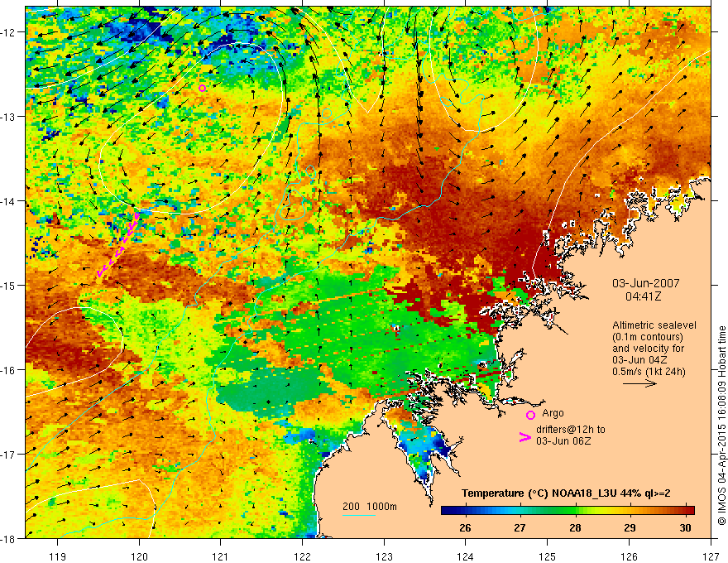Viewport: 728px width, 563px height.
Task: Select the '0.5m/s (1kt 24h)' label
Action: 649,372
